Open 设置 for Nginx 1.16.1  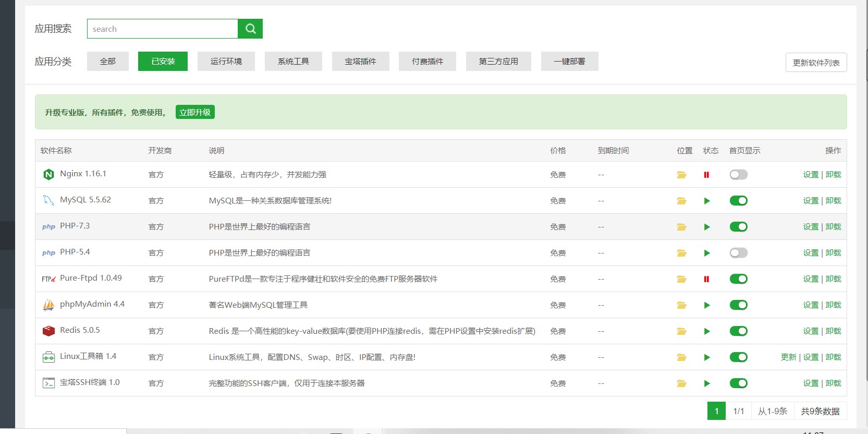[811, 175]
